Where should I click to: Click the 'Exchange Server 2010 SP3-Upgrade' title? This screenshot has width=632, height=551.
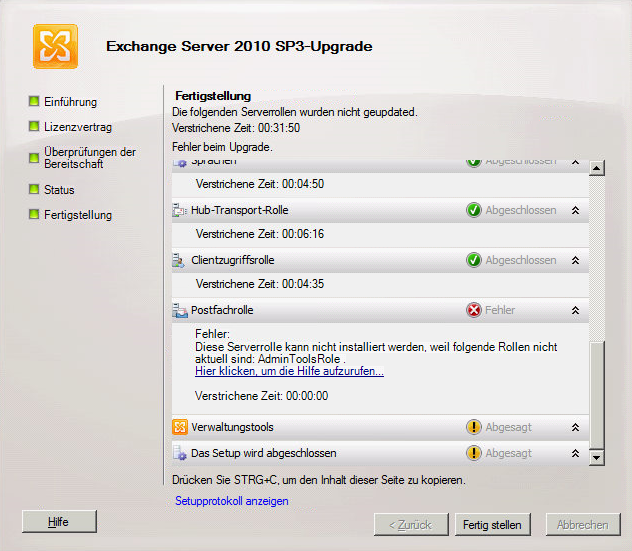[239, 46]
